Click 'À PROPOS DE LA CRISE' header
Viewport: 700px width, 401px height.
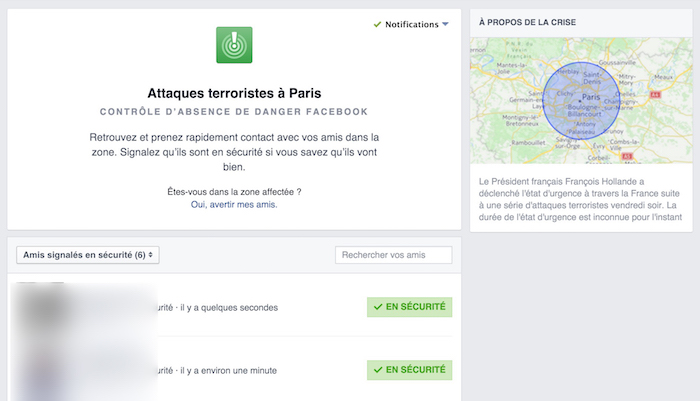click(527, 22)
